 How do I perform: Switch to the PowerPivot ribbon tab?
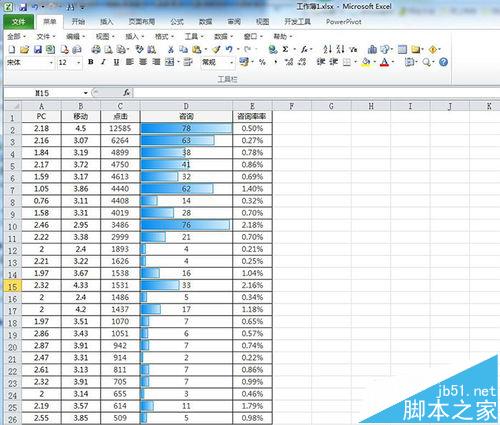point(344,22)
